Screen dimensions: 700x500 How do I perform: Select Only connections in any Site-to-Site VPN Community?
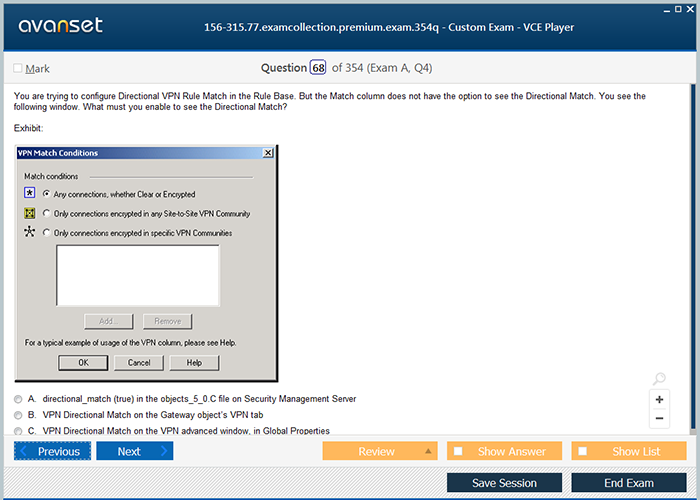click(x=46, y=213)
